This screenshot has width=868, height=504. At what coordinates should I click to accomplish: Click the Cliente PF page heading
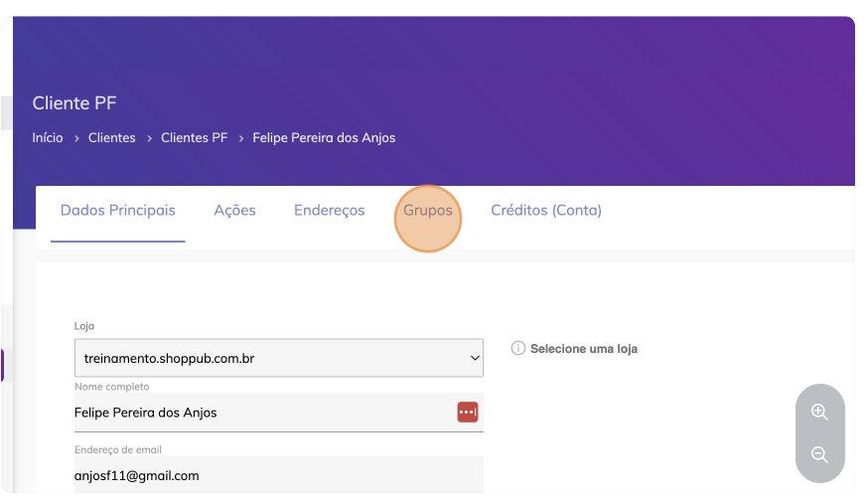point(74,103)
